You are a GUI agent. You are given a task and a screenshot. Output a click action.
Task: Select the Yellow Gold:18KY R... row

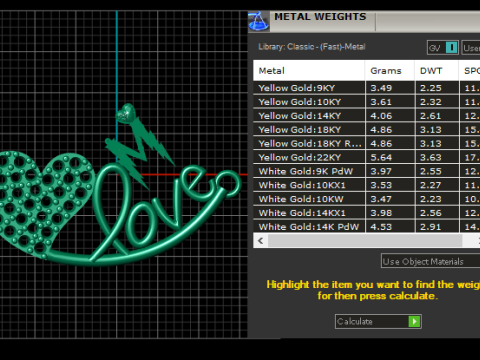[366, 144]
